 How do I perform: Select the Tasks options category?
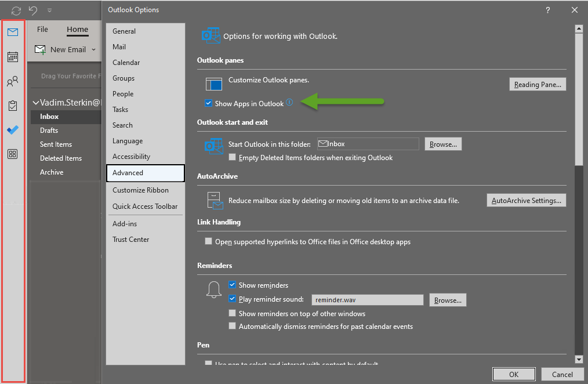pyautogui.click(x=146, y=110)
